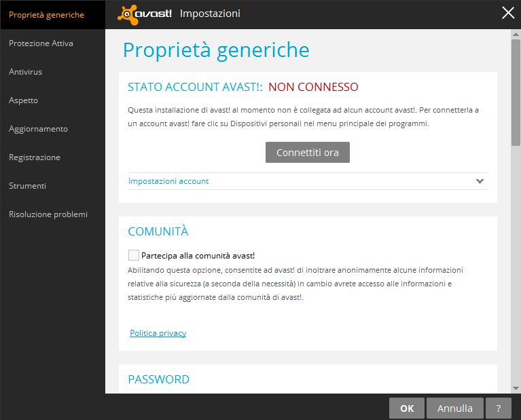
Task: Click the question mark help button
Action: 499,408
